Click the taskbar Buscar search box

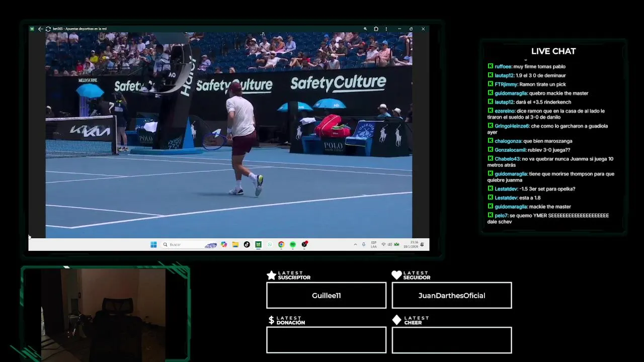[x=190, y=245]
